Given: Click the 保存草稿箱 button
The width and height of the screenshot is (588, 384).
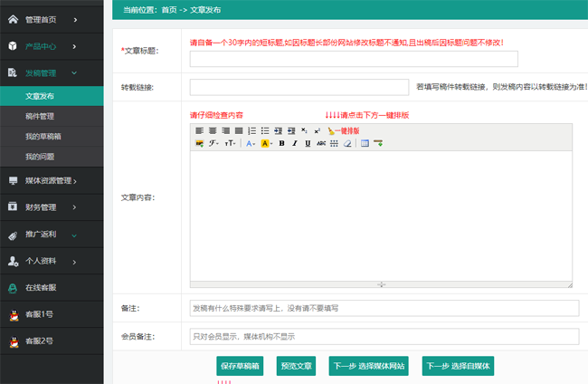Looking at the screenshot, I should click(240, 366).
